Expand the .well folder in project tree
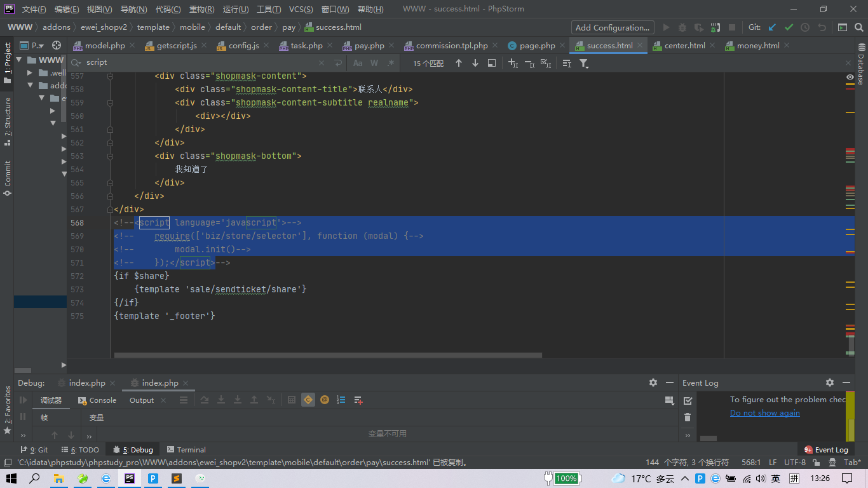Image resolution: width=868 pixels, height=488 pixels. (x=30, y=72)
